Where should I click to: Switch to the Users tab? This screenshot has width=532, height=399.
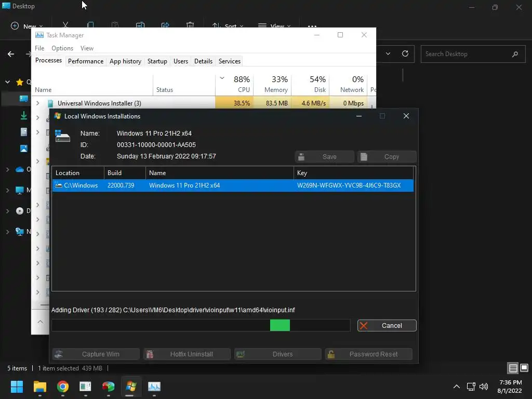pyautogui.click(x=180, y=61)
